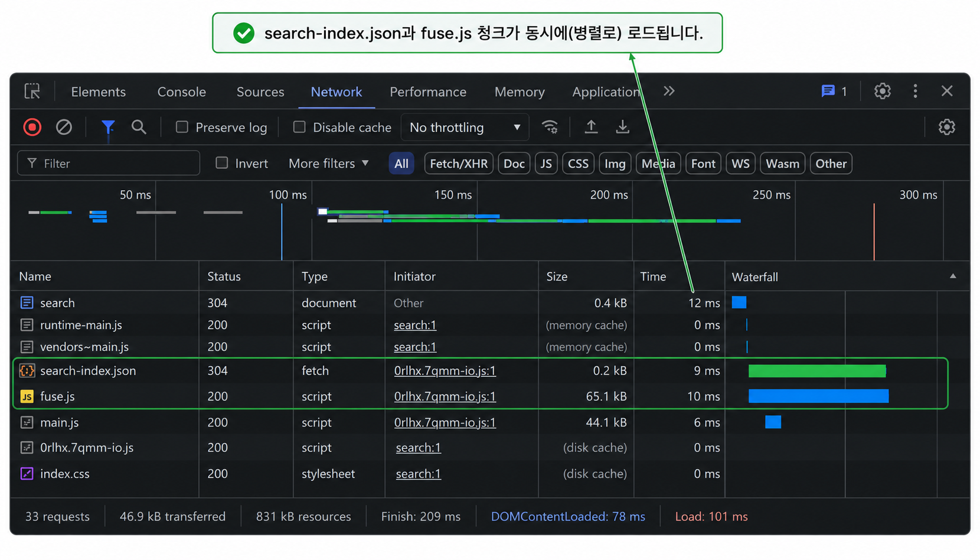Screen dimensions: 980x560
Task: Open the DevTools three-dot menu
Action: tap(916, 91)
